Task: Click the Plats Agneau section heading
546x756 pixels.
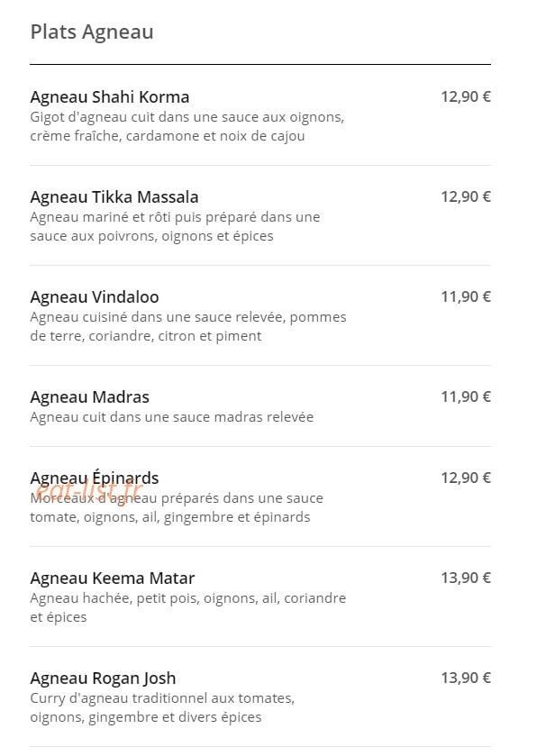Action: [92, 32]
